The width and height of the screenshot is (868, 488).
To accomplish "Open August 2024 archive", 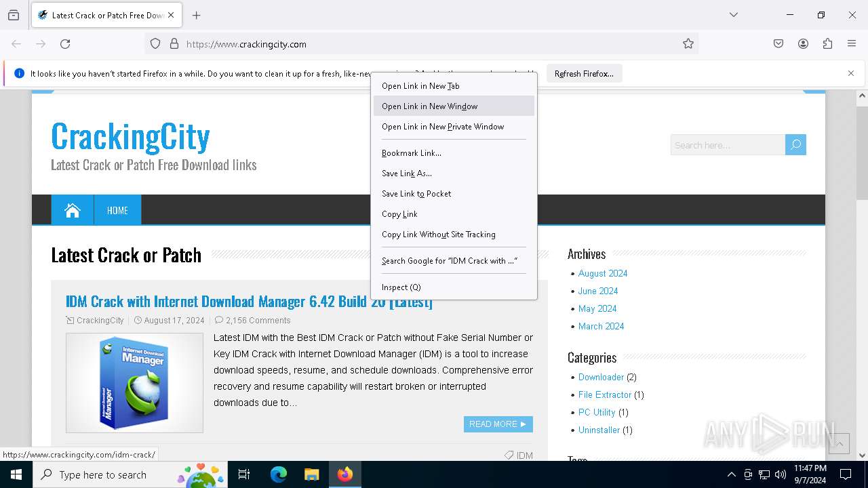I will [603, 274].
